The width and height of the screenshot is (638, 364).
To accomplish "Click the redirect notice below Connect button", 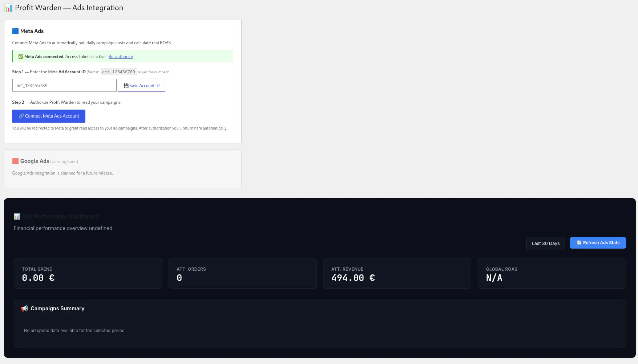I will [120, 128].
